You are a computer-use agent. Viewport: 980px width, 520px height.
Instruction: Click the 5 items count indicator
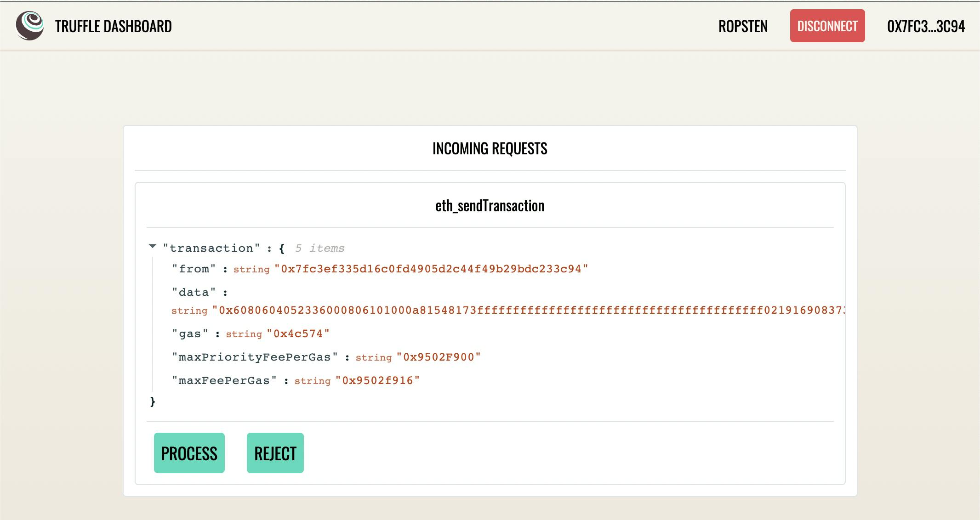(320, 248)
